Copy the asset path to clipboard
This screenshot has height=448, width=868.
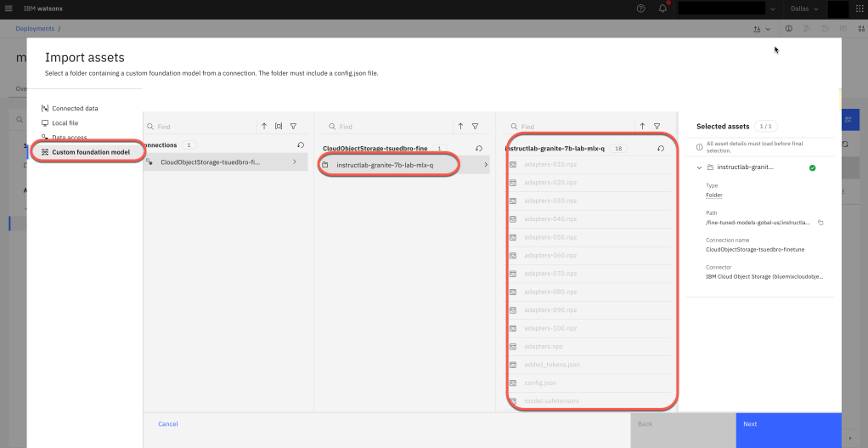tap(820, 223)
